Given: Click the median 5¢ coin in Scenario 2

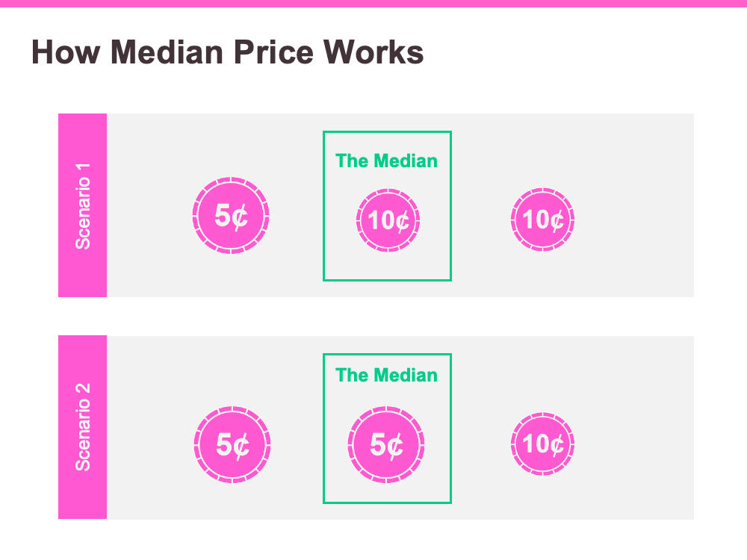Looking at the screenshot, I should (386, 445).
